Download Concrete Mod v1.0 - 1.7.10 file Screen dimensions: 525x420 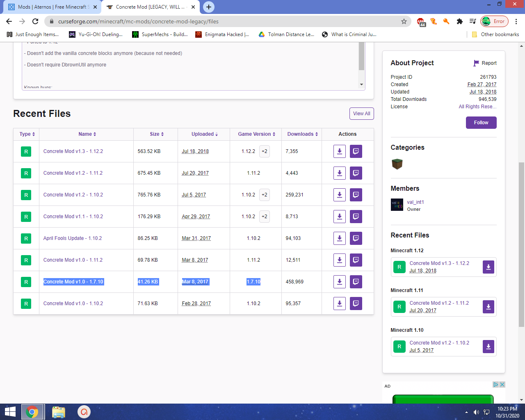[x=340, y=282]
